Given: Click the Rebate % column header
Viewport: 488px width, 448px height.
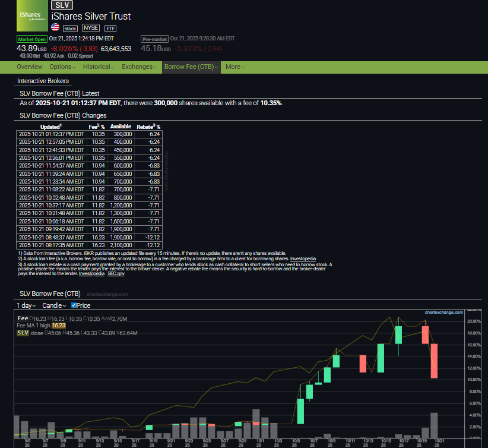Looking at the screenshot, I should pyautogui.click(x=148, y=127).
